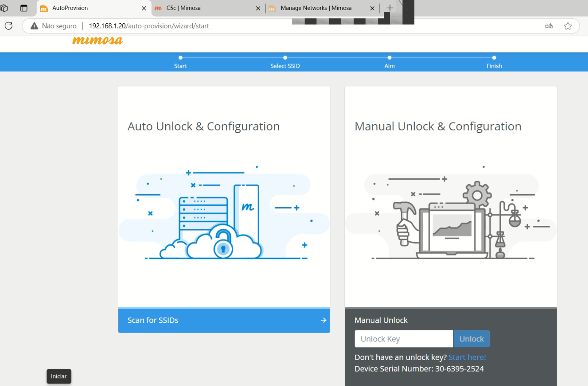588x386 pixels.
Task: Close the Manage Networks tab
Action: (372, 8)
